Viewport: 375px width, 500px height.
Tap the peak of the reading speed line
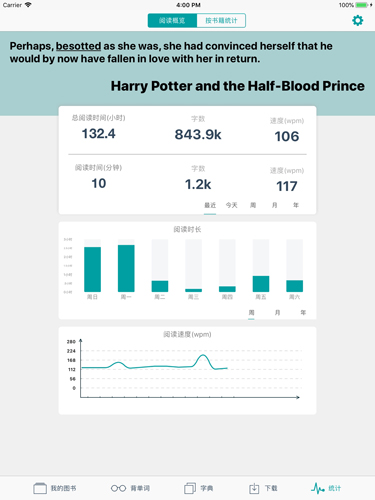pyautogui.click(x=202, y=355)
